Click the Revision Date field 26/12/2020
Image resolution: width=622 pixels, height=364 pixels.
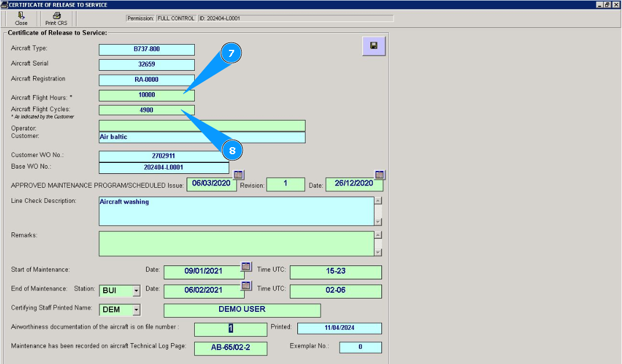(x=354, y=184)
